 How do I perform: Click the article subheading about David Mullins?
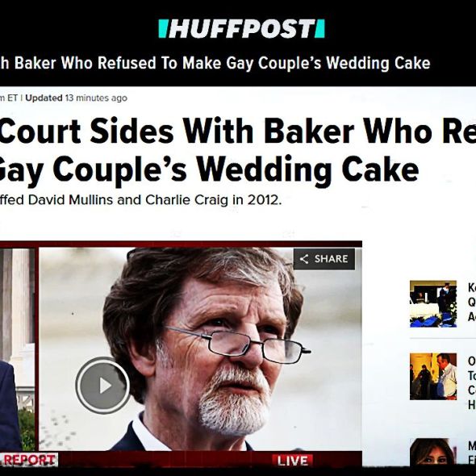click(141, 200)
